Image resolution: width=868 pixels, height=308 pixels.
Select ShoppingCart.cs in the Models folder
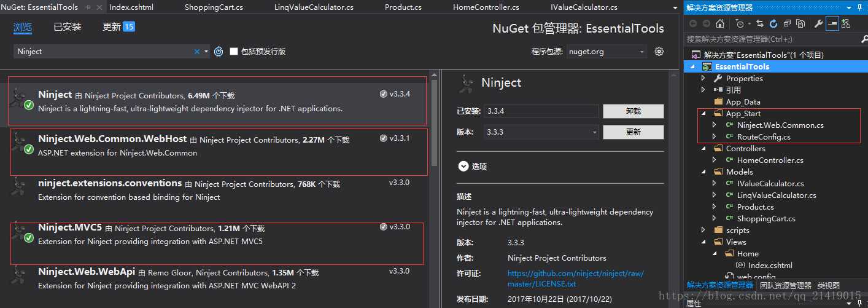[x=766, y=218]
